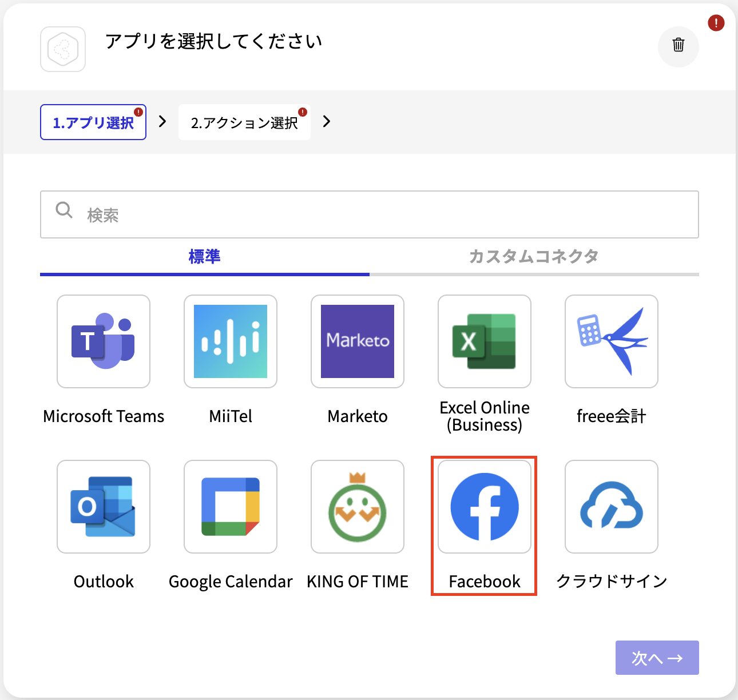Viewport: 738px width, 700px height.
Task: Focus the 検索 search field
Action: pos(370,214)
